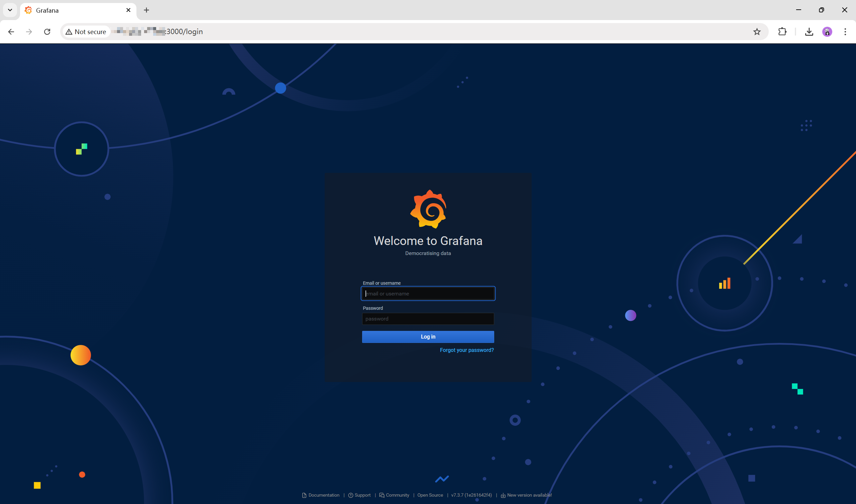Focus the Email or username field
The width and height of the screenshot is (856, 504).
coord(428,293)
